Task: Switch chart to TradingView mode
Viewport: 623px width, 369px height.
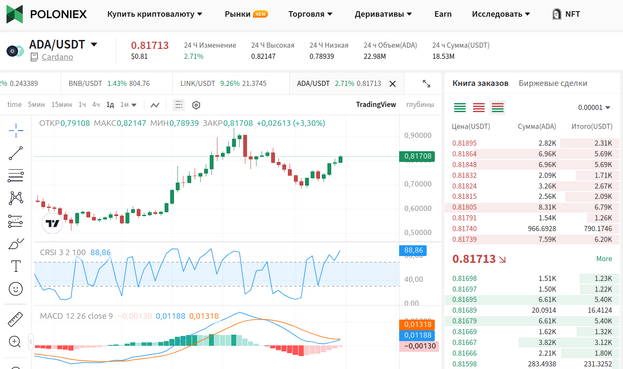Action: [x=376, y=104]
